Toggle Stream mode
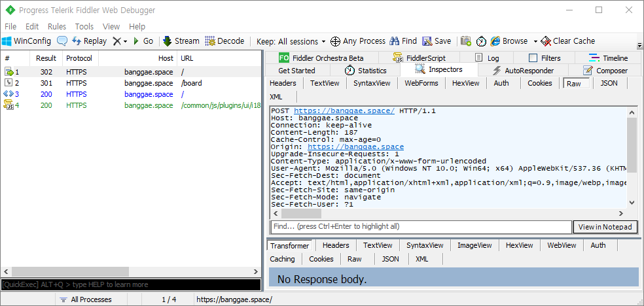The height and width of the screenshot is (306, 644). pyautogui.click(x=181, y=41)
